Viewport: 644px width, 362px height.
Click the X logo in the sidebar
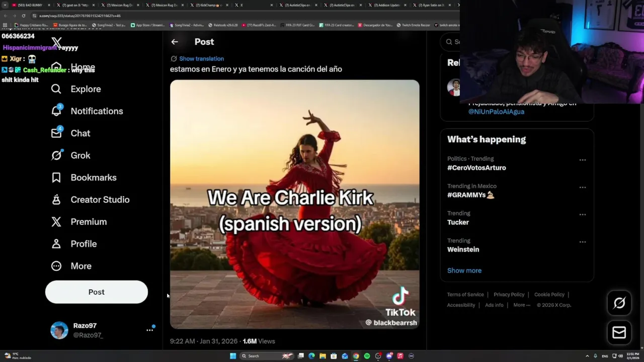pos(56,43)
